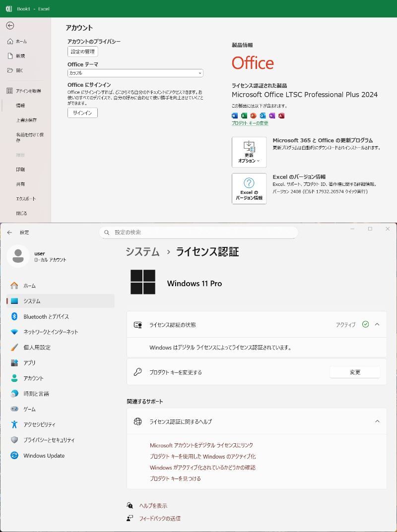Select ネットワークとインターネット in settings sidebar
Viewport: 397px width, 532px height.
51,332
